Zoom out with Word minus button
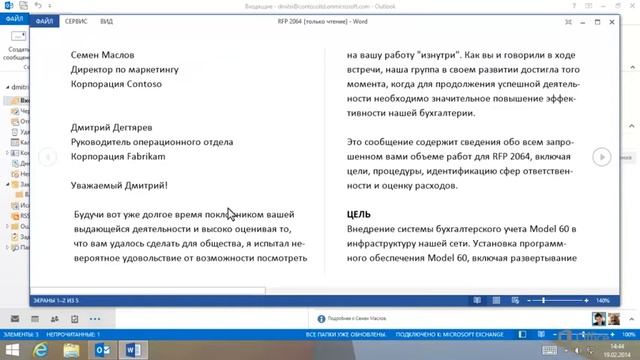This screenshot has width=640, height=360. pos(529,300)
